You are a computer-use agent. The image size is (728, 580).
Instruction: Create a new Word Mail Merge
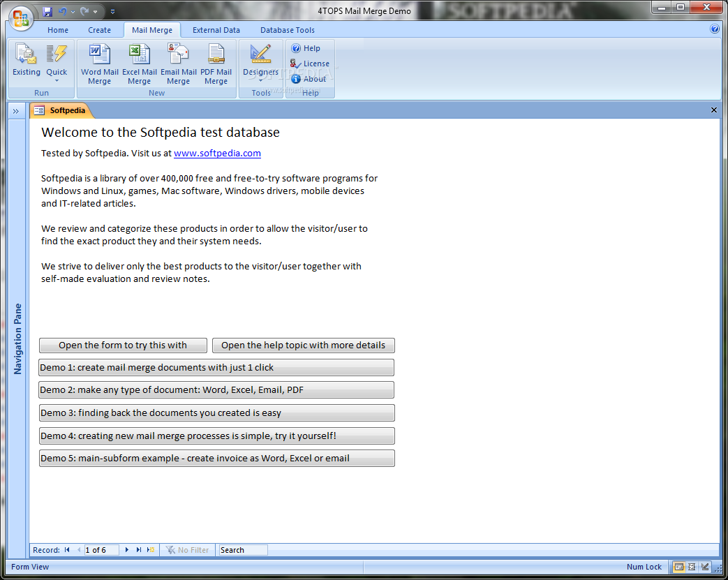point(99,64)
